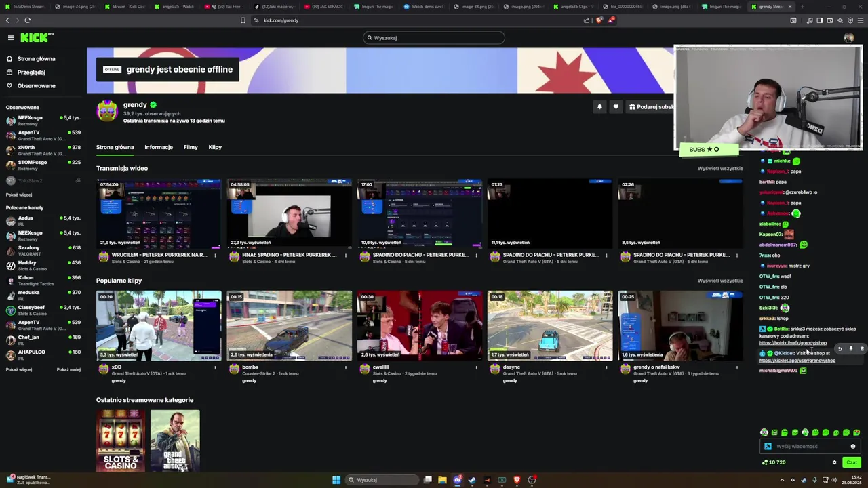Open NEEXcsgo in followed channels
The image size is (868, 488).
43,121
